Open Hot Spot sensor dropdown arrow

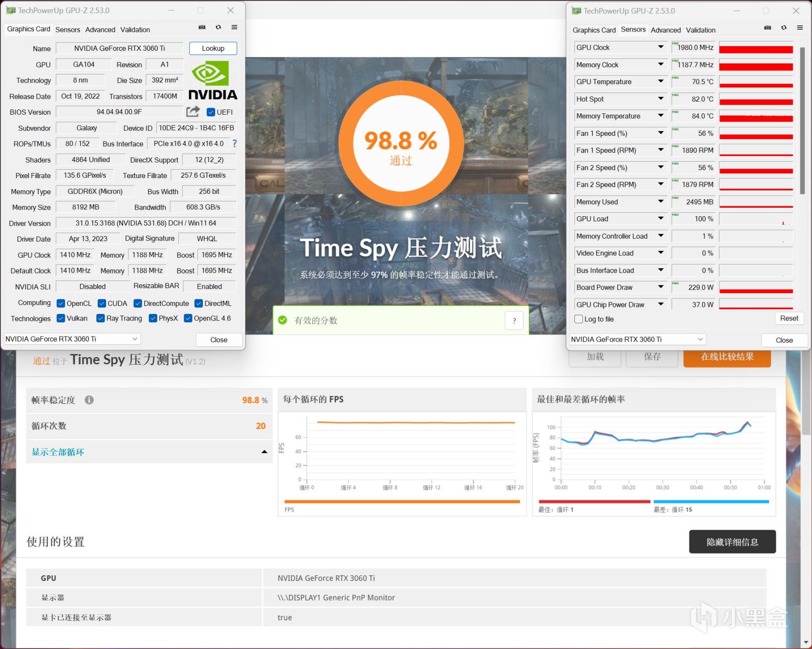[x=660, y=99]
